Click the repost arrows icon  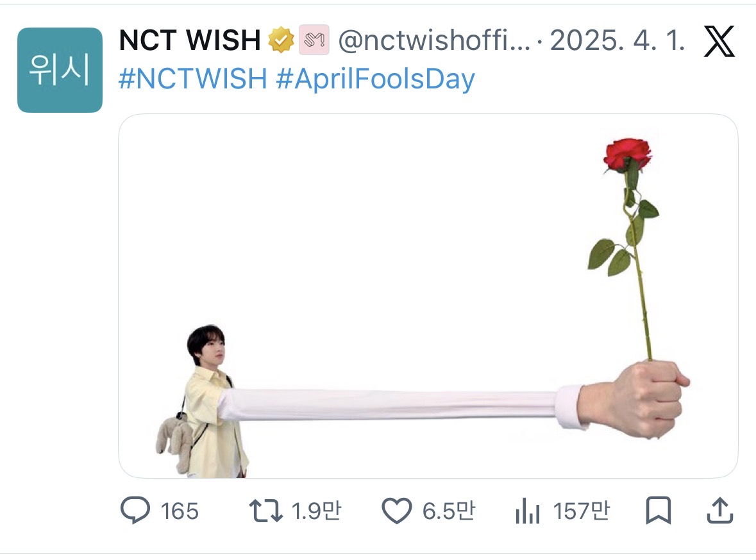tap(264, 511)
